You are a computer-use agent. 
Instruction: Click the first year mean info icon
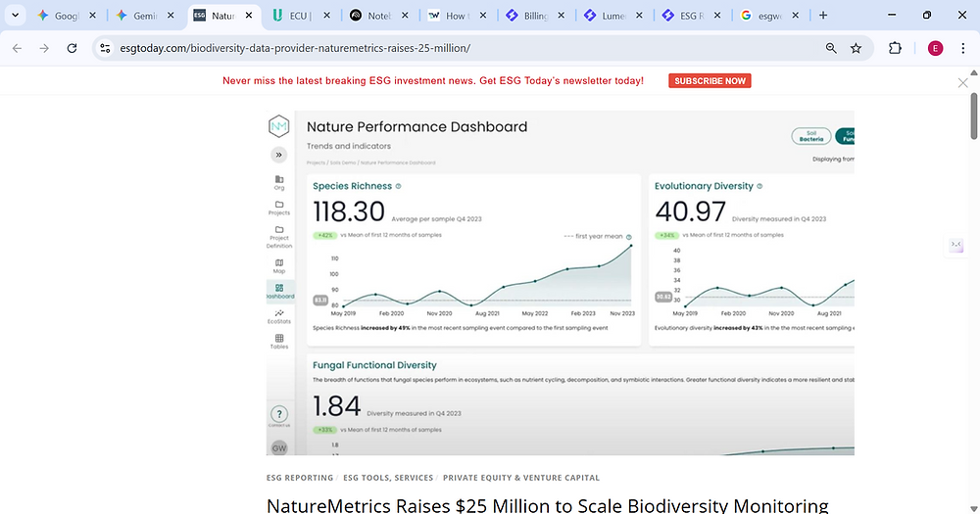coord(629,237)
